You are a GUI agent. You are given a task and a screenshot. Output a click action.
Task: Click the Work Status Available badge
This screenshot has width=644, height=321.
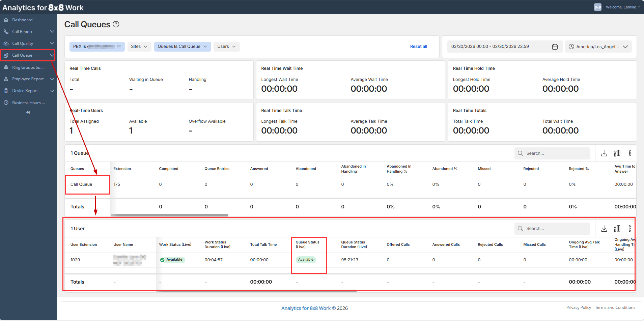pyautogui.click(x=172, y=260)
